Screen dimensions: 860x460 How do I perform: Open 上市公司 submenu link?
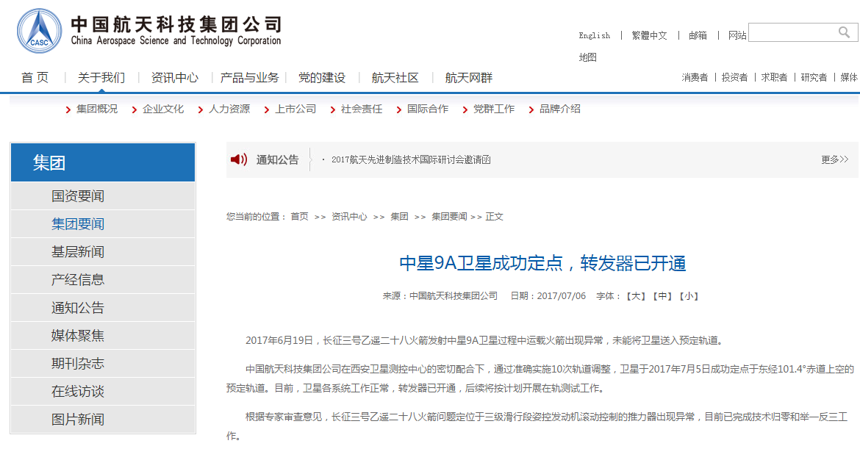[x=296, y=109]
